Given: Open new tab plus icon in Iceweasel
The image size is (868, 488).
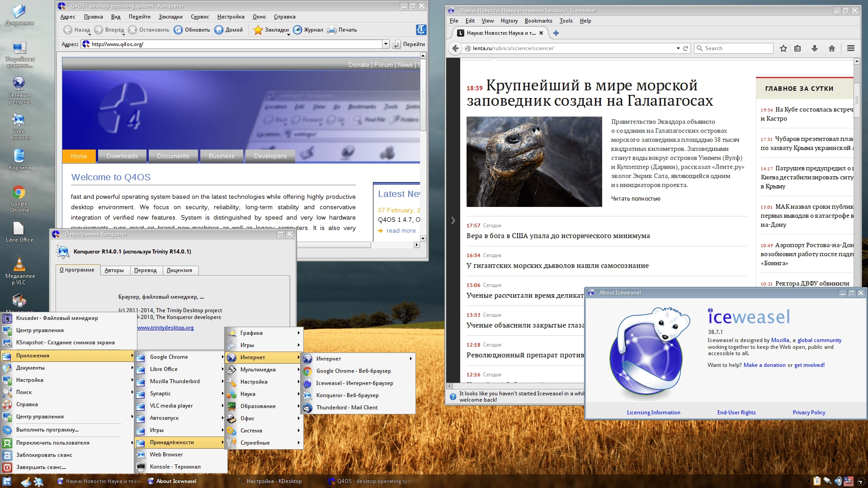Looking at the screenshot, I should click(x=556, y=33).
